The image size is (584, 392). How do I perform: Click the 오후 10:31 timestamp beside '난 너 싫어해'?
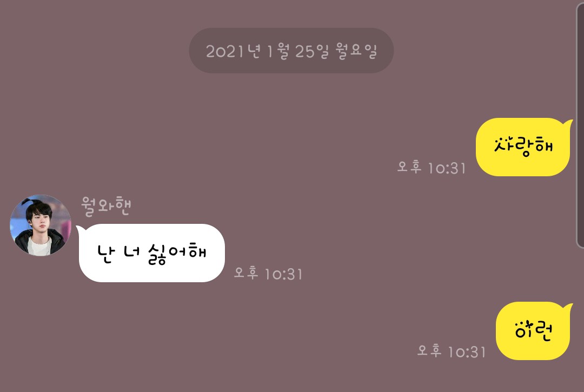tap(268, 273)
